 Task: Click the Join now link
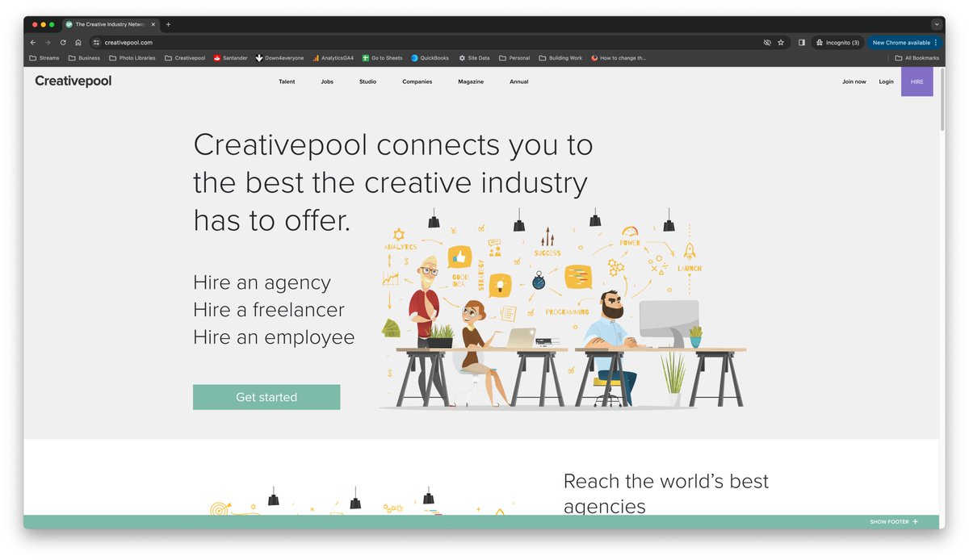pos(854,81)
